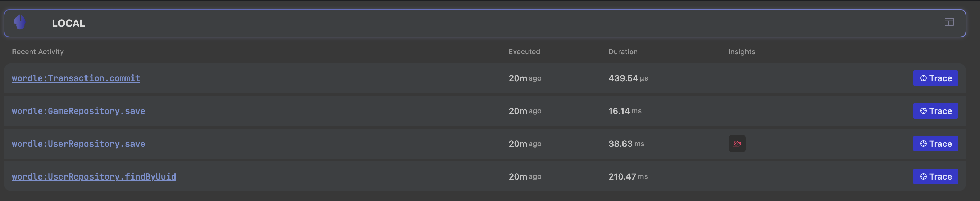This screenshot has height=201, width=980.
Task: Open the layout view icon at top right
Action: click(949, 22)
